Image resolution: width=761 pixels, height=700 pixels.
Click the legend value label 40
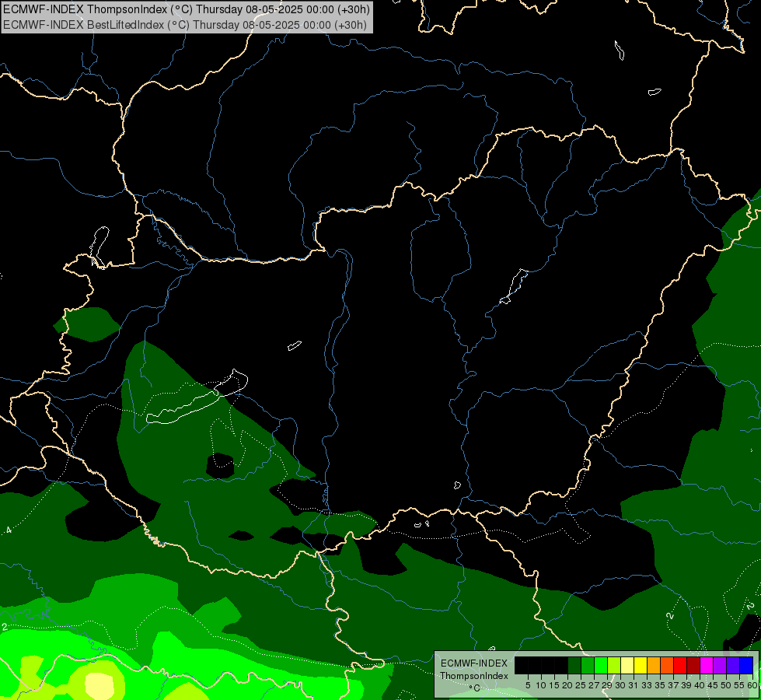pos(700,685)
